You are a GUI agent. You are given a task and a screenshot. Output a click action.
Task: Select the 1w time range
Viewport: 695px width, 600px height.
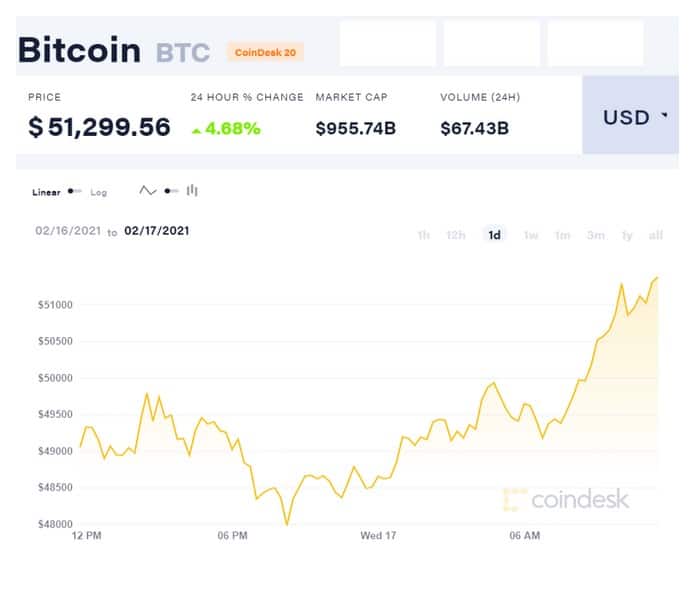point(531,235)
